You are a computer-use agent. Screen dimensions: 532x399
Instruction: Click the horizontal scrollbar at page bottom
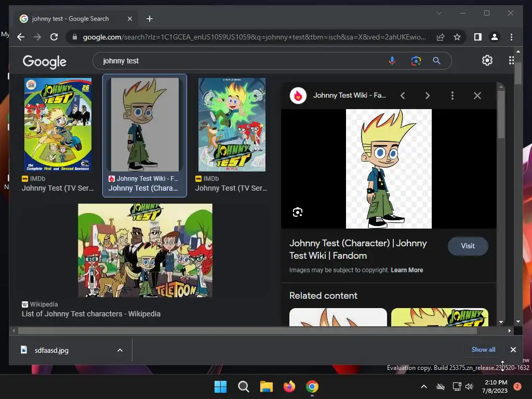point(248,330)
